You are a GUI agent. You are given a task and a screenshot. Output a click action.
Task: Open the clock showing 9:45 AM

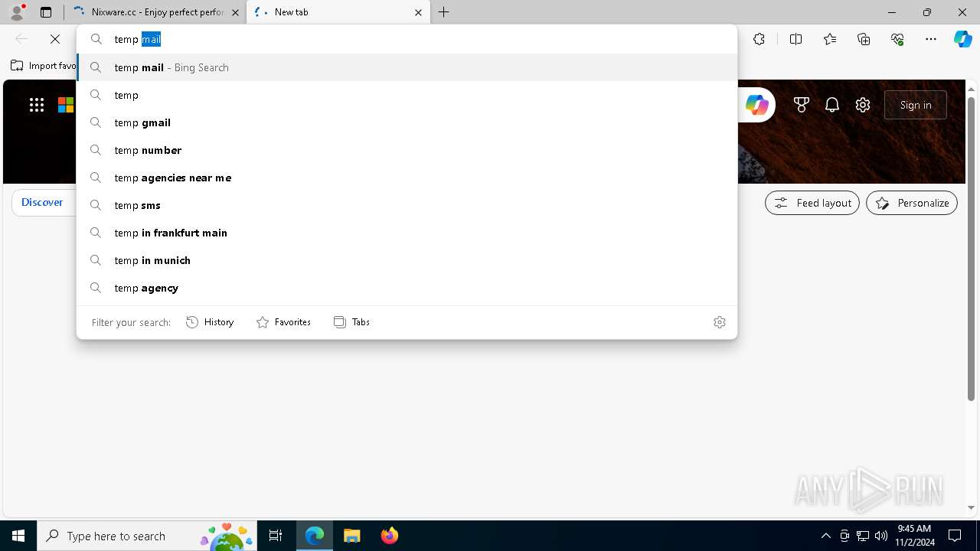[x=914, y=536]
